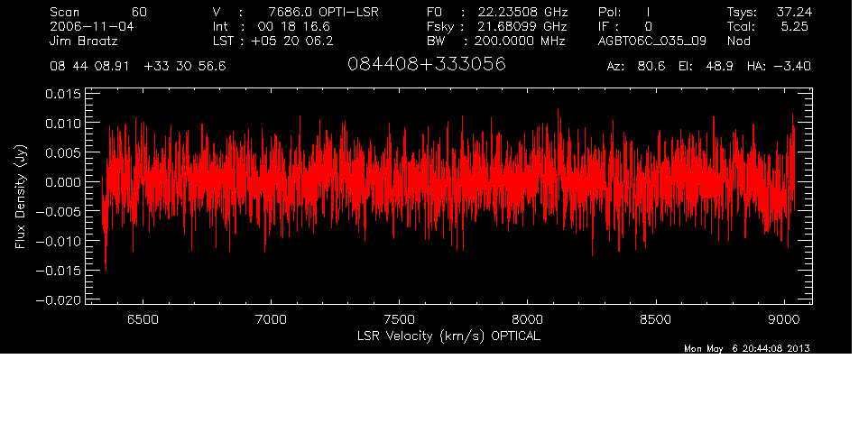Click the Nod procedure label
The image size is (868, 442).
tap(739, 41)
